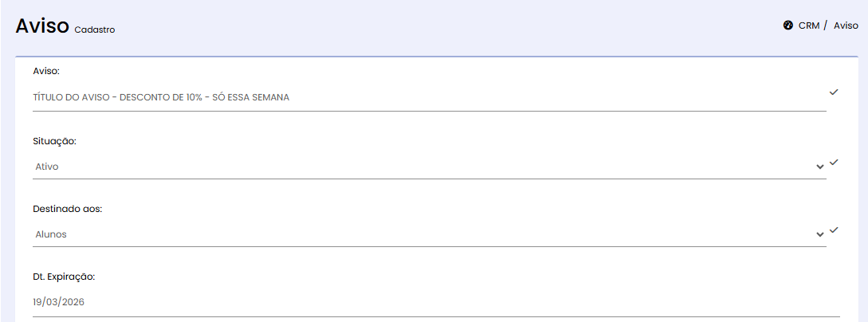Click the Dt. Expiração date field
Viewport: 868px width, 322px height.
430,302
